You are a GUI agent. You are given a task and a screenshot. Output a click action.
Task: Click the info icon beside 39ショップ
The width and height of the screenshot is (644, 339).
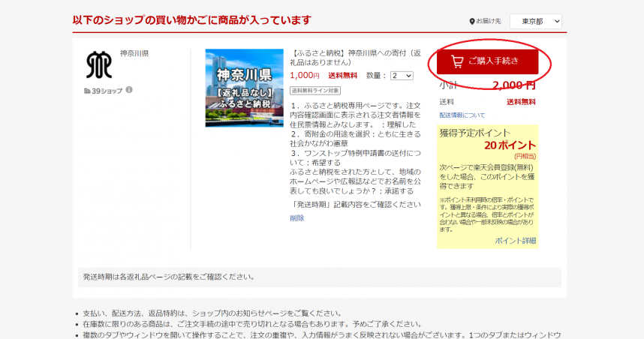pos(129,90)
